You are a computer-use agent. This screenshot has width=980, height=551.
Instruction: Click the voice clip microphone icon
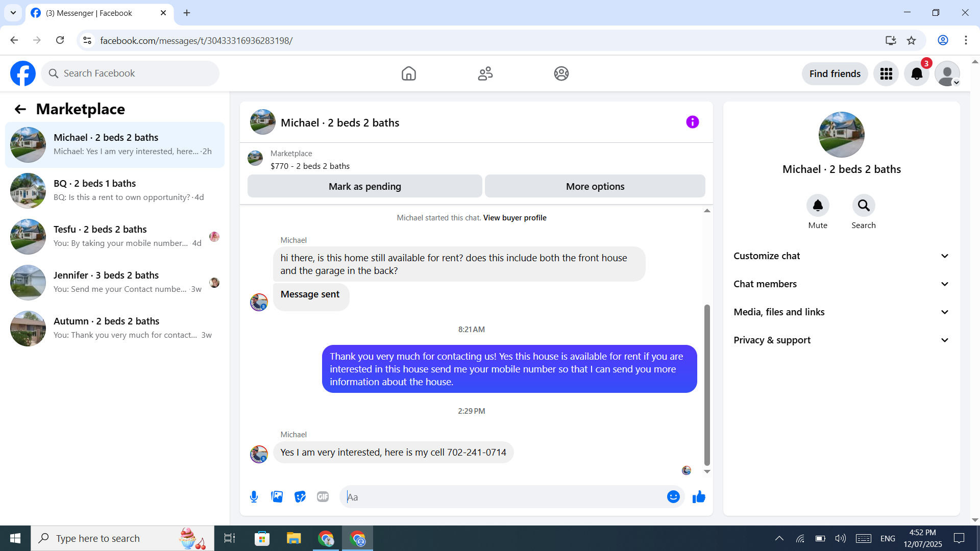pos(254,496)
